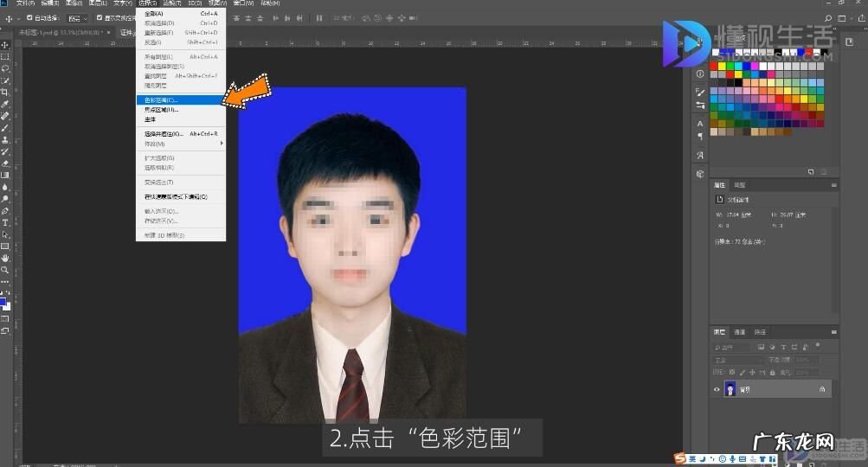Select the Hand tool
868x467 pixels.
5,258
